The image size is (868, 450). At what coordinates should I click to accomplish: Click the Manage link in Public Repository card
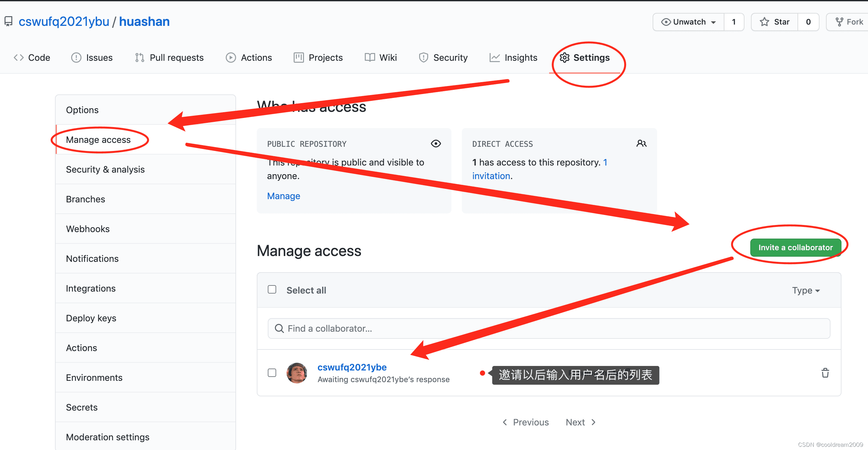(283, 196)
